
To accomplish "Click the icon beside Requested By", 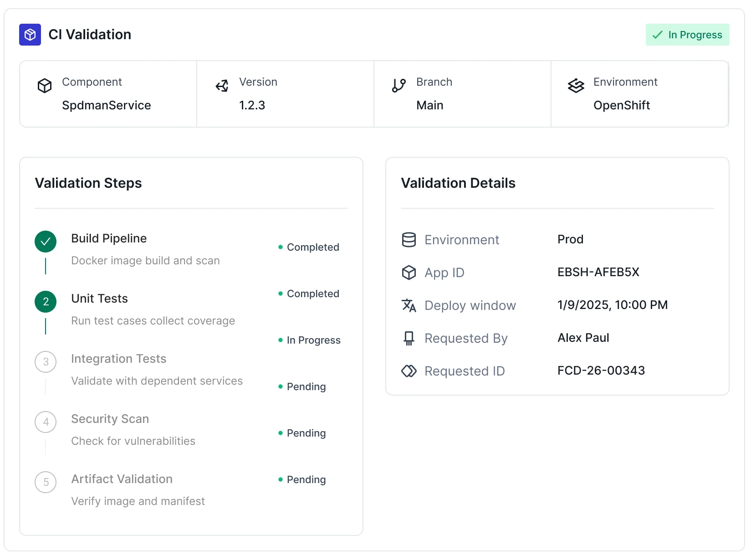I will pyautogui.click(x=409, y=338).
